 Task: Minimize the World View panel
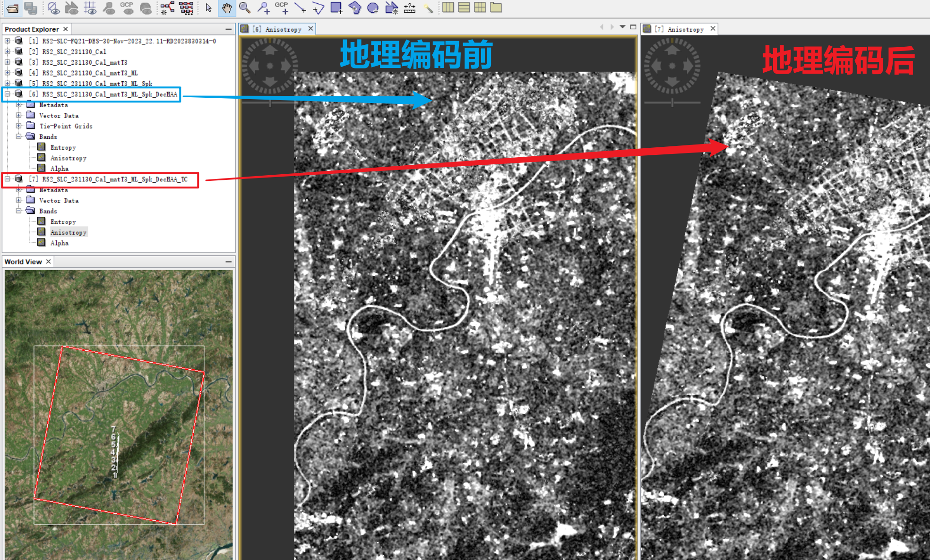[x=229, y=262]
